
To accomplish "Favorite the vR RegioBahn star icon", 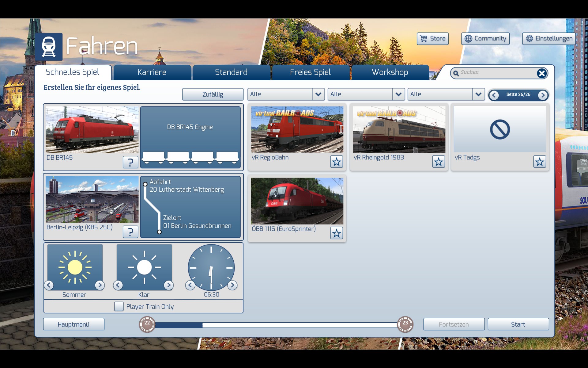I will (x=336, y=162).
